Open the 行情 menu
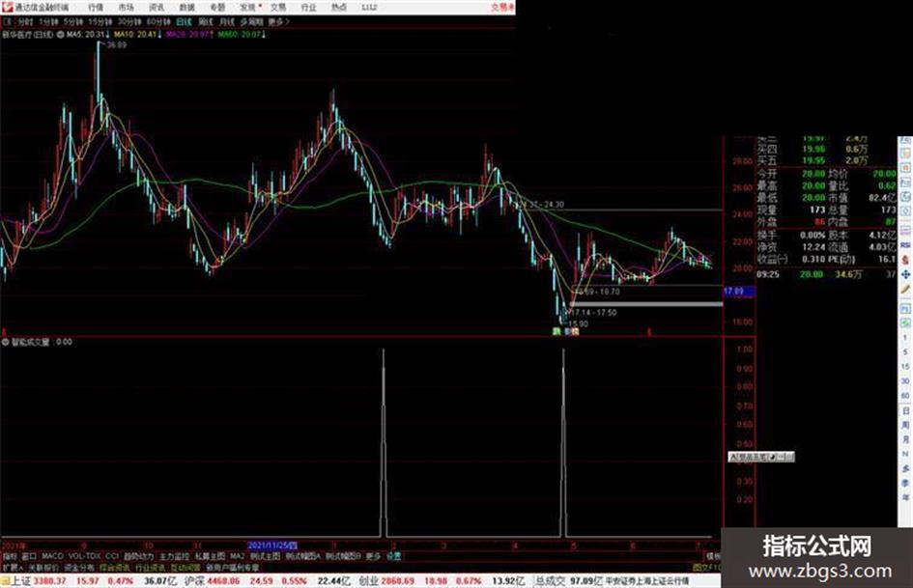This screenshot has width=913, height=588. 96,8
